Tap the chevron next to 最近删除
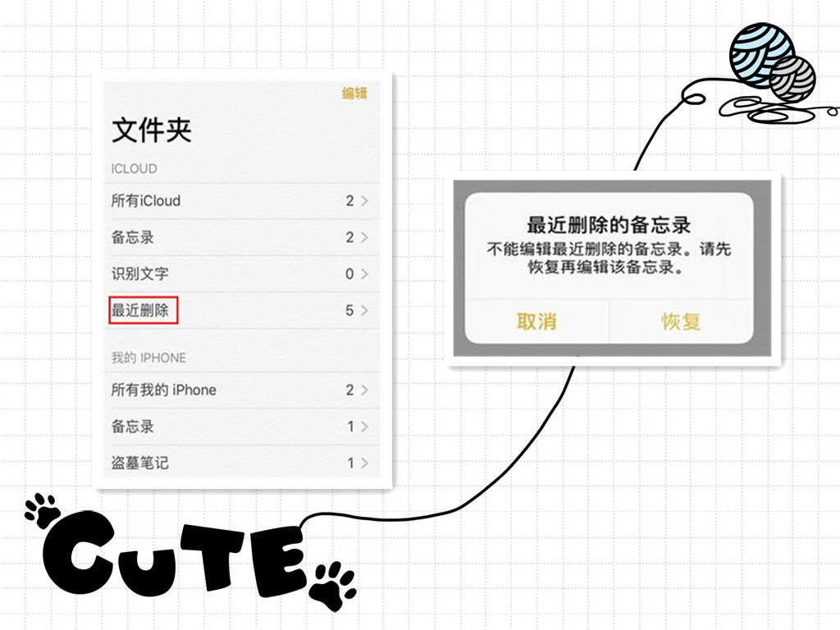The image size is (840, 630). coord(363,310)
